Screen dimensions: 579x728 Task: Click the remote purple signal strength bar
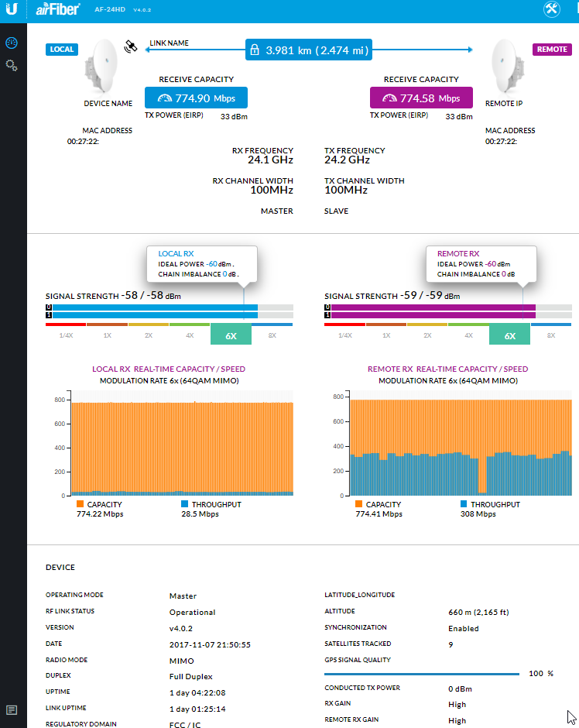pos(433,311)
